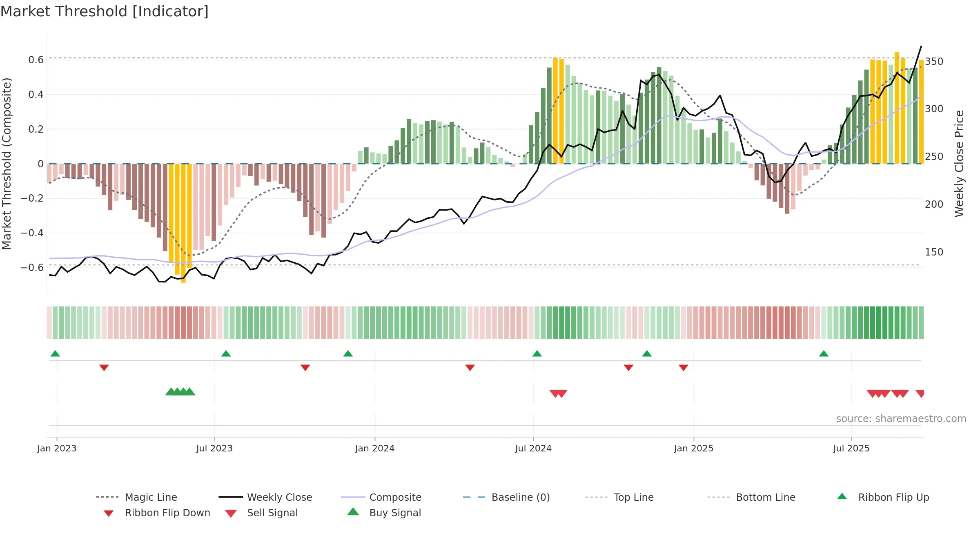Toggle the Weekly Close legend entry
The image size is (980, 551).
[265, 497]
